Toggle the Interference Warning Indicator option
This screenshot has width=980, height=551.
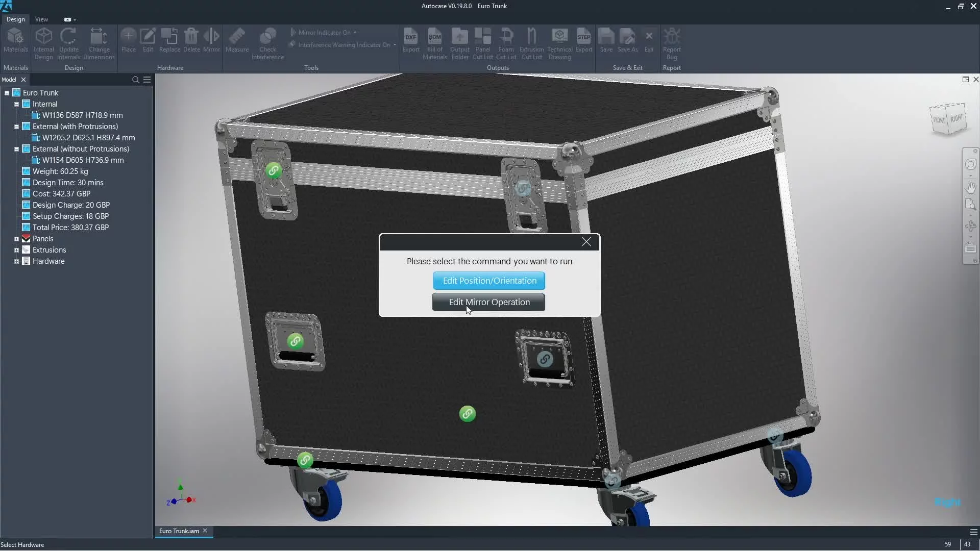(344, 45)
